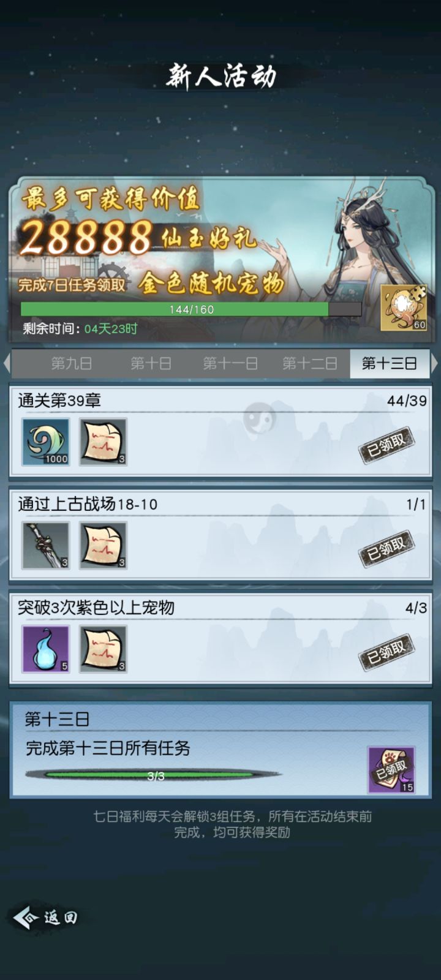Switch to the 第十日 tab
Viewport: 441px width, 980px height.
tap(151, 363)
